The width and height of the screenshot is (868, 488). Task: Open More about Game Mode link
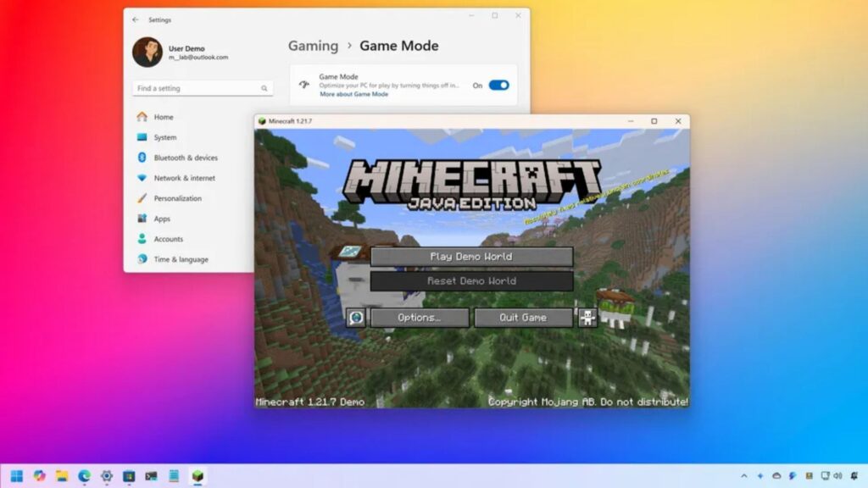[x=353, y=95]
